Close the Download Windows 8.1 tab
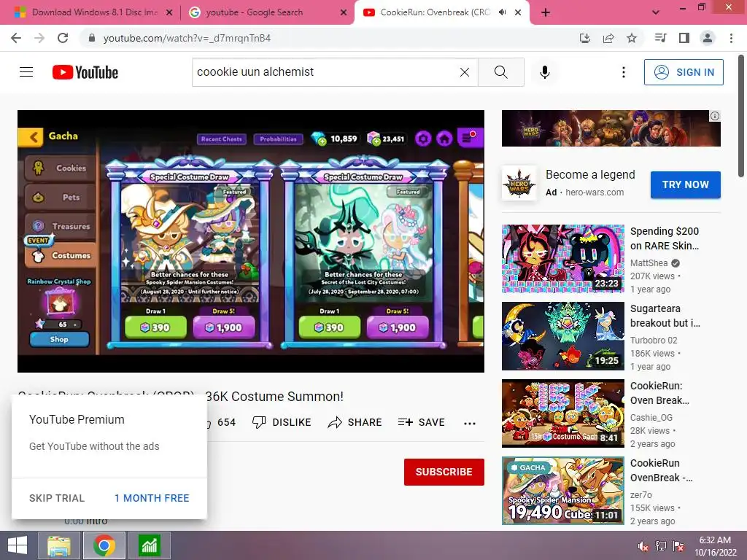747x560 pixels. pos(169,12)
